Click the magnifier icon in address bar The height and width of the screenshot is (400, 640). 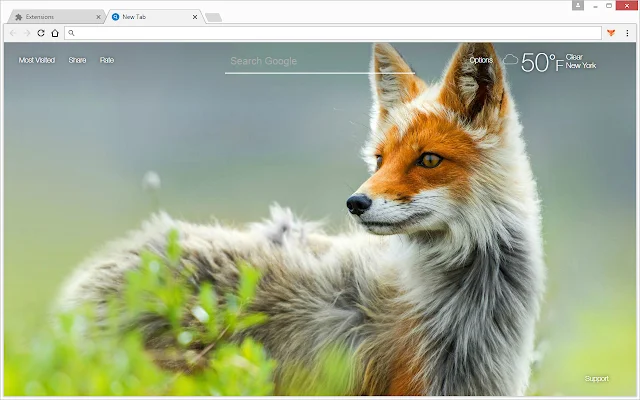pyautogui.click(x=71, y=33)
